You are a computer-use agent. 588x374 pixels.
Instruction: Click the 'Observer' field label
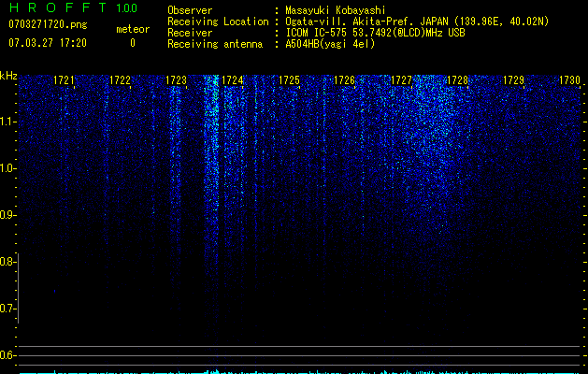pos(190,10)
